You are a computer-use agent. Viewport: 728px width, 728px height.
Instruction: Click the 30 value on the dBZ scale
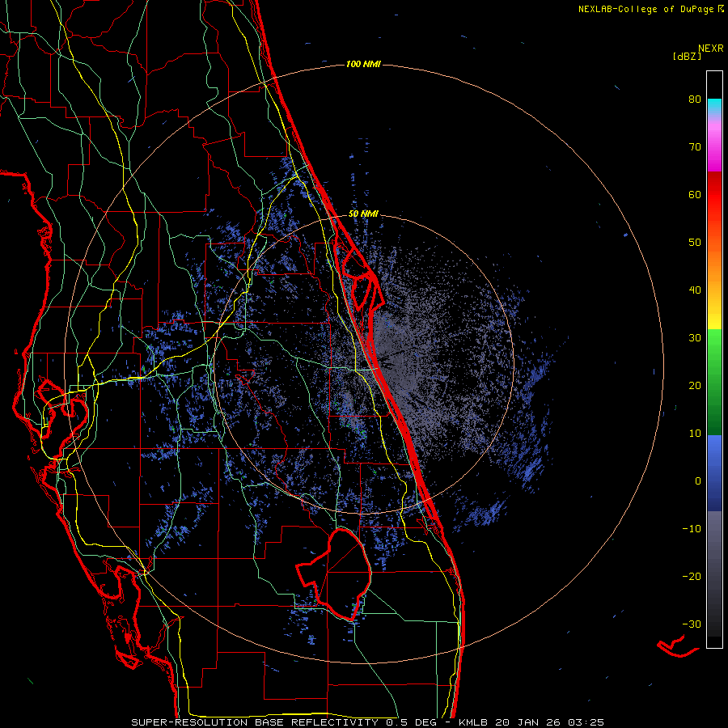tap(695, 338)
